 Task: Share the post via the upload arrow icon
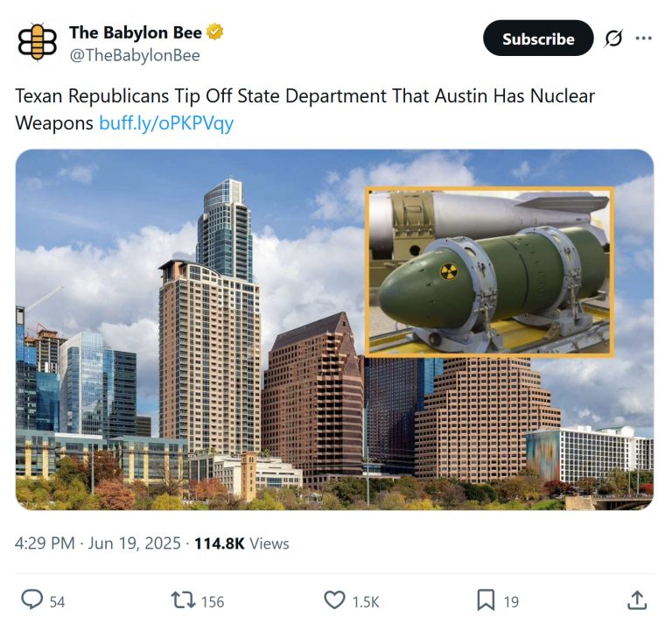(x=637, y=600)
